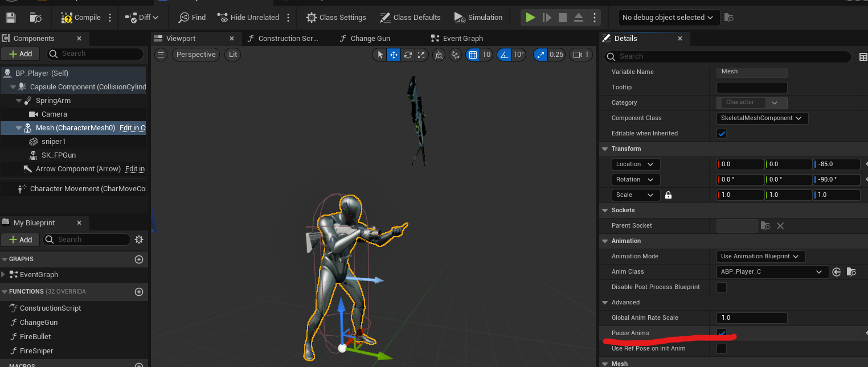
Task: Open My Blueprint settings gear
Action: (x=138, y=240)
